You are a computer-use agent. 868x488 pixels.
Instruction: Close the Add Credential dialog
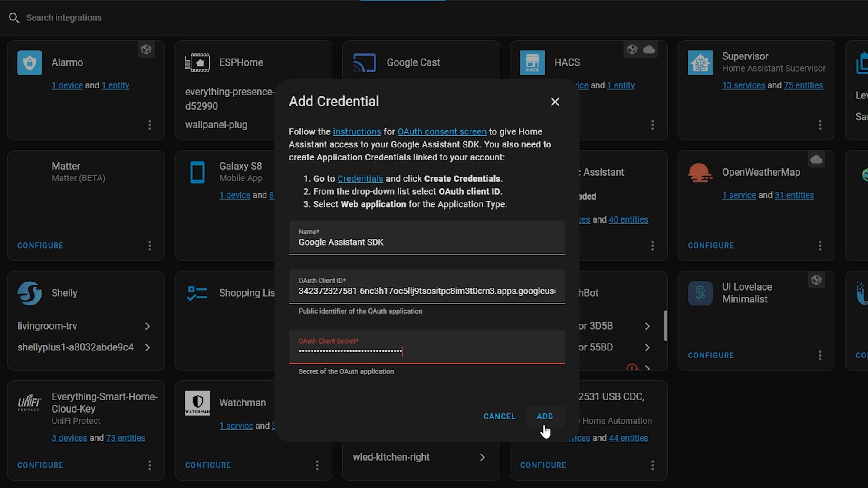coord(555,102)
